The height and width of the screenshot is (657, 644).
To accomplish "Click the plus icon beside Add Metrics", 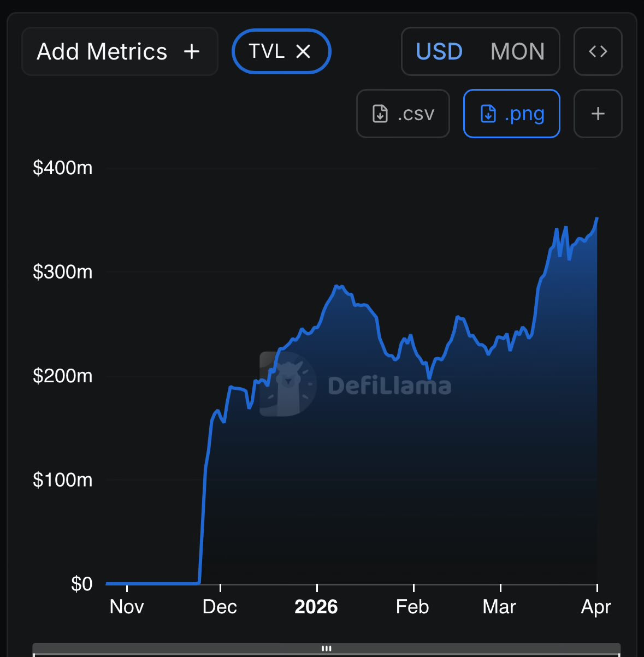I will (192, 52).
